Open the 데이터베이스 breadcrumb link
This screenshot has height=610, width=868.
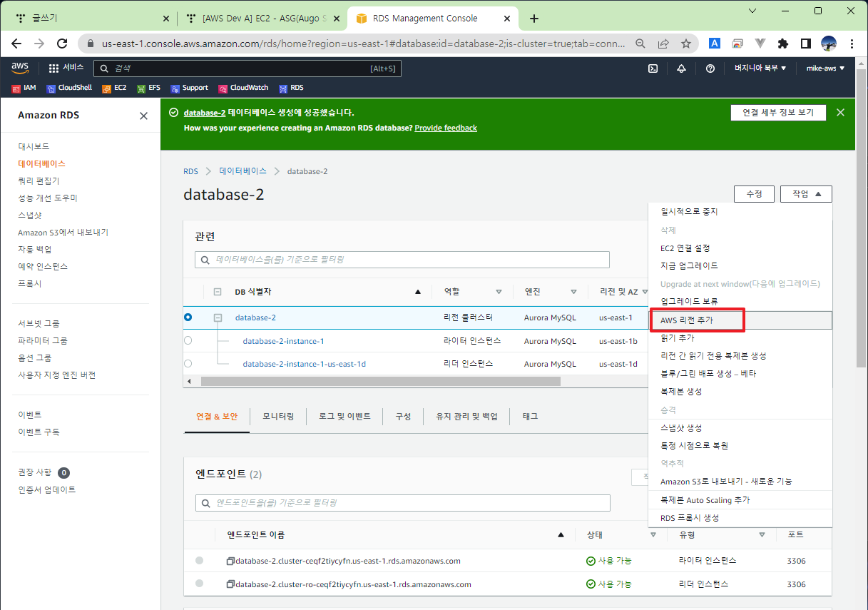(242, 171)
